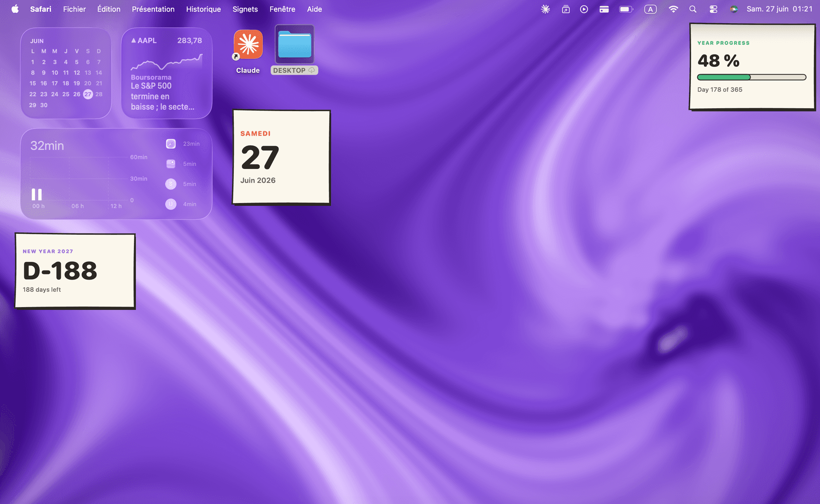The width and height of the screenshot is (820, 504).
Task: Click the D-188 countdown value
Action: pos(60,271)
